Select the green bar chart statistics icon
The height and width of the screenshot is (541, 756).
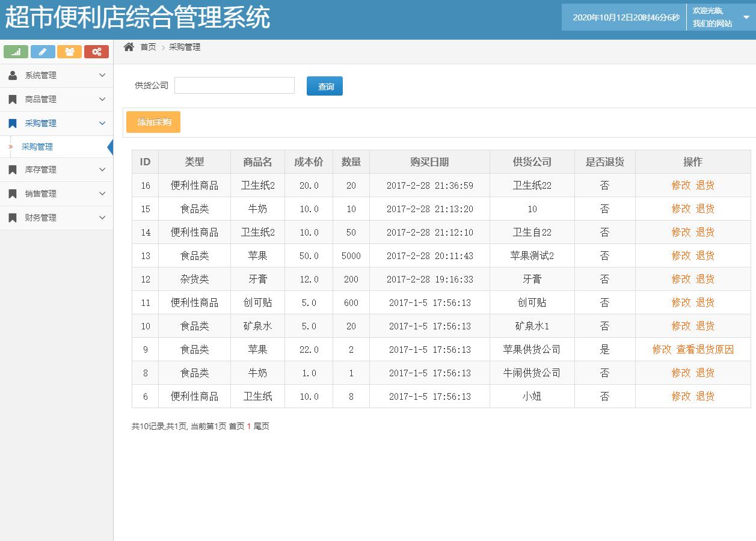tap(16, 52)
